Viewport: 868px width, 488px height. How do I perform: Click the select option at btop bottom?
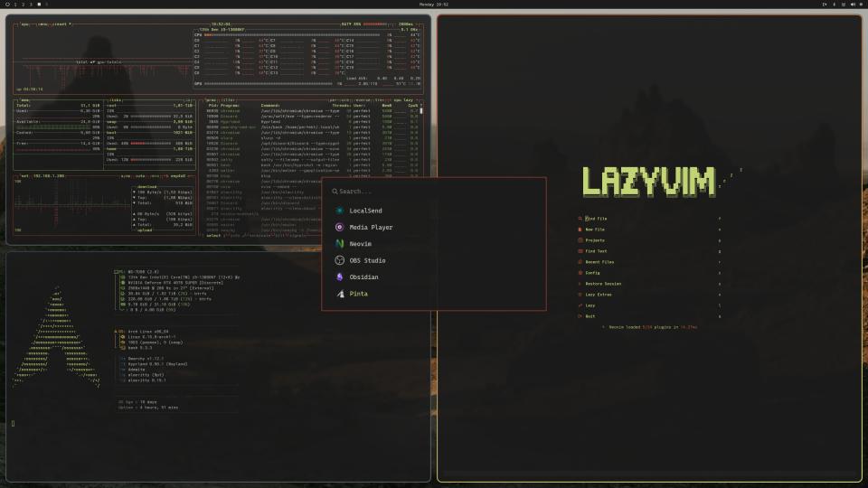[213, 236]
